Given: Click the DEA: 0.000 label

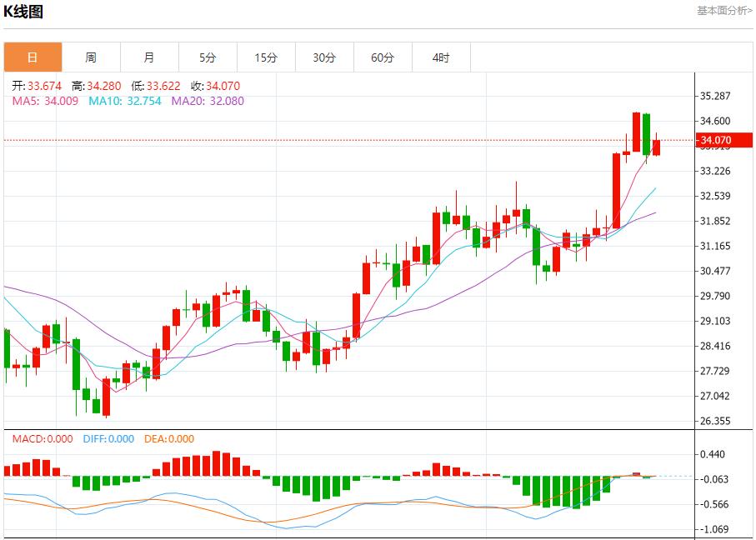Looking at the screenshot, I should pyautogui.click(x=169, y=439).
